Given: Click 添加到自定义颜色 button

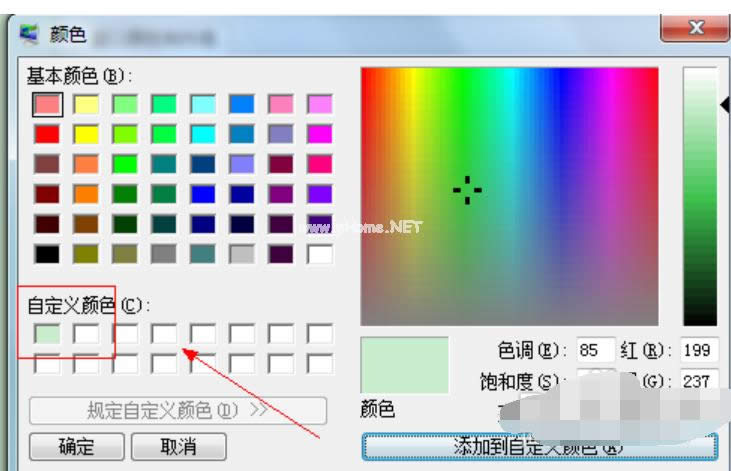Looking at the screenshot, I should pos(539,446).
